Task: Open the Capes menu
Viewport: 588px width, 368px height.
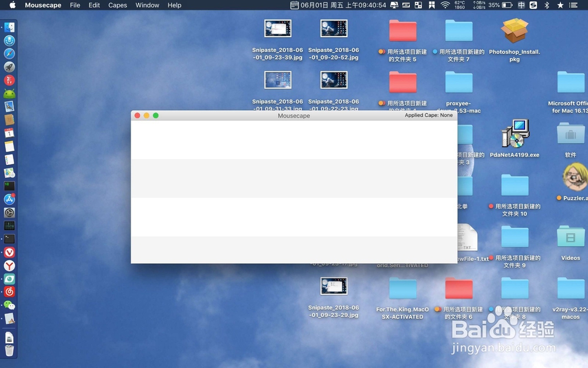Action: [x=118, y=5]
